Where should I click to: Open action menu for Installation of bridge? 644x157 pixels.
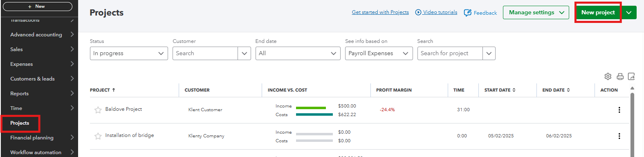[619, 136]
